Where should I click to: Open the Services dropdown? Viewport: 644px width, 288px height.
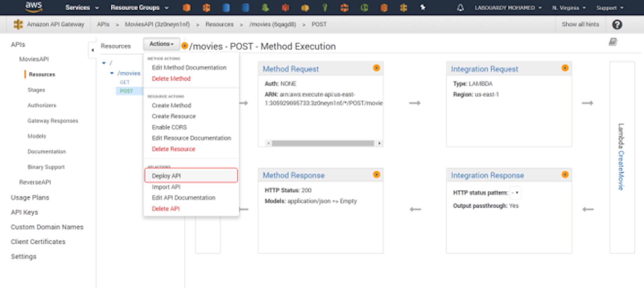point(82,7)
